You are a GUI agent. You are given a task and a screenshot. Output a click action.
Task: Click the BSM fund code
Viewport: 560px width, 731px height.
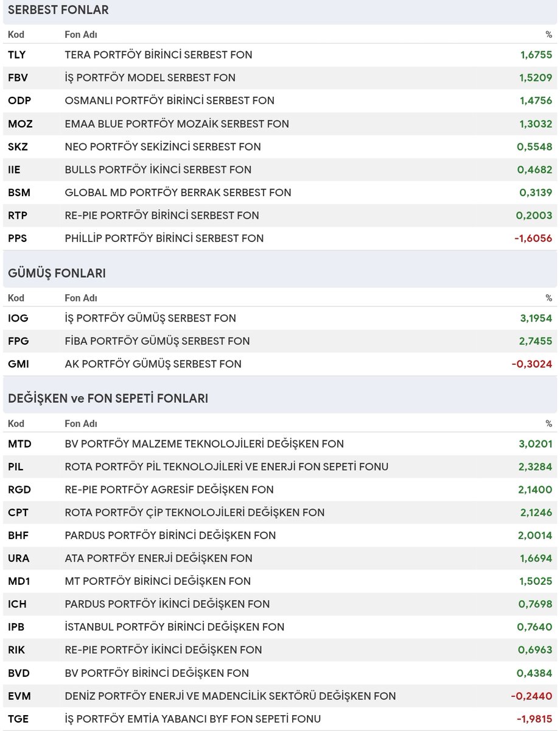coord(19,192)
